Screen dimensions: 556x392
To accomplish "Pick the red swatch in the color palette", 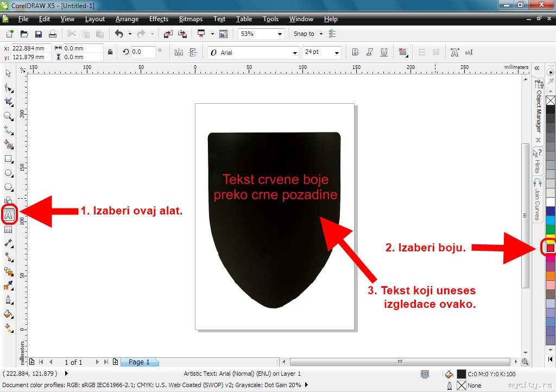I will [x=550, y=248].
